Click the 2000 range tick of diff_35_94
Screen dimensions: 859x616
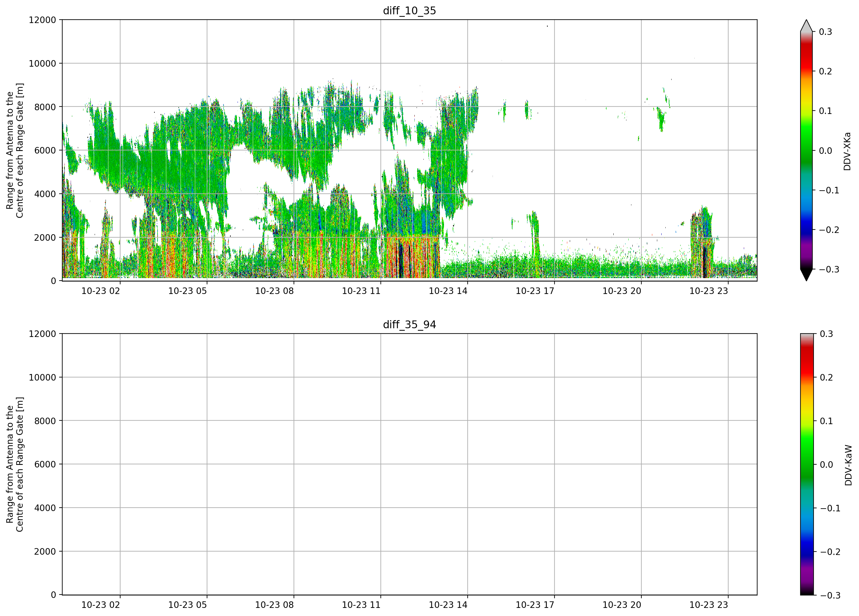coord(45,552)
